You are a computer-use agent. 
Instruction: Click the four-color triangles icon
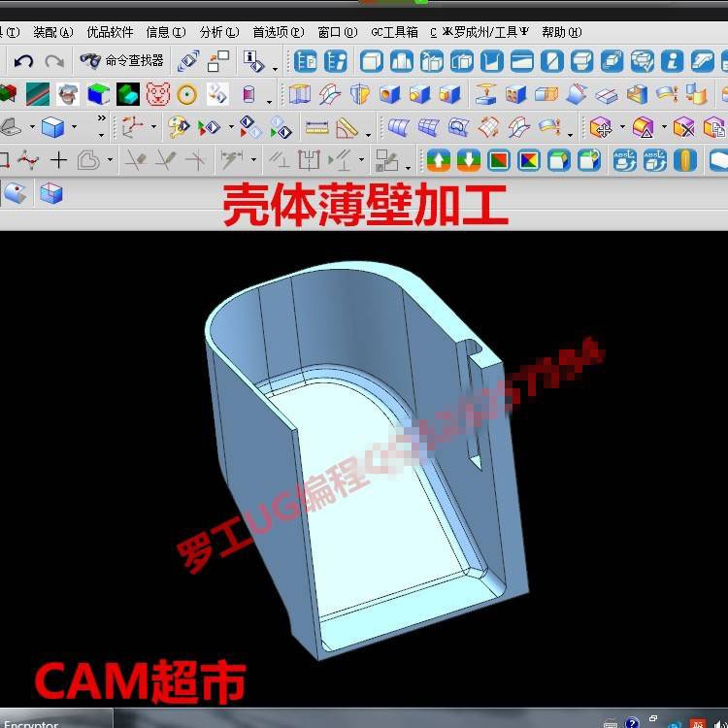(x=529, y=159)
